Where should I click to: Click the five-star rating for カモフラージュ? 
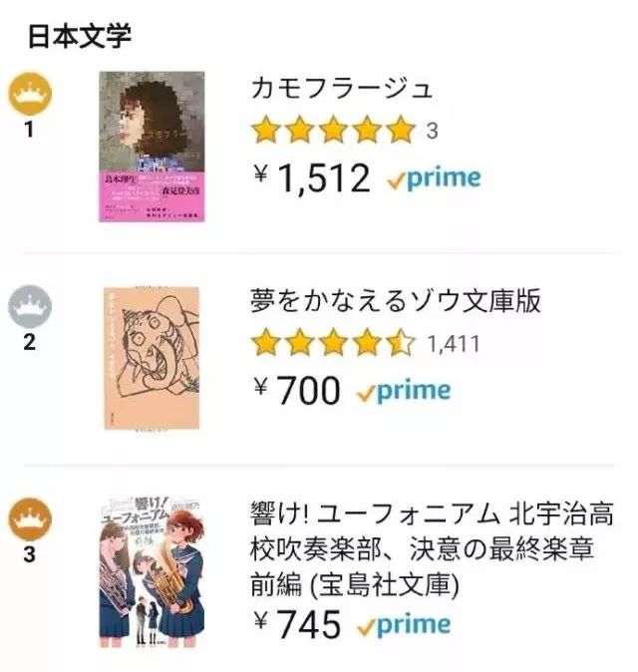(x=332, y=130)
